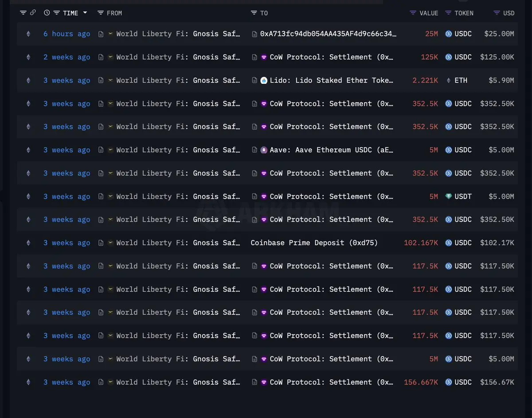This screenshot has width=532, height=418.
Task: Click Ethereum chain icon in the 156.667K row
Action: point(28,382)
